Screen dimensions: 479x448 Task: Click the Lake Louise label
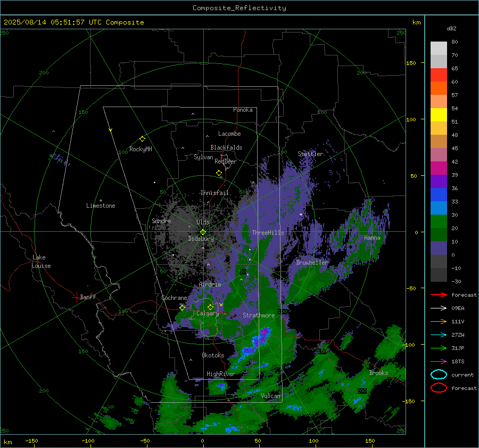pyautogui.click(x=41, y=262)
